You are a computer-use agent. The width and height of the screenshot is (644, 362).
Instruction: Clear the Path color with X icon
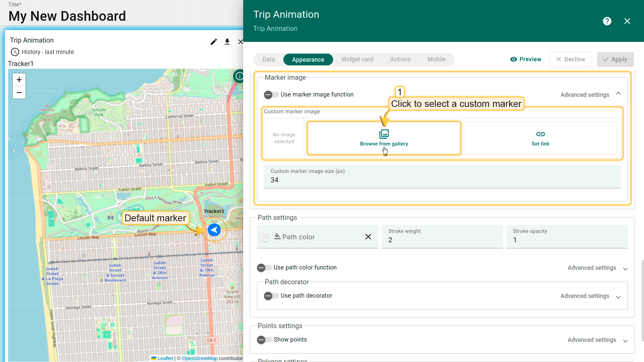click(x=368, y=237)
